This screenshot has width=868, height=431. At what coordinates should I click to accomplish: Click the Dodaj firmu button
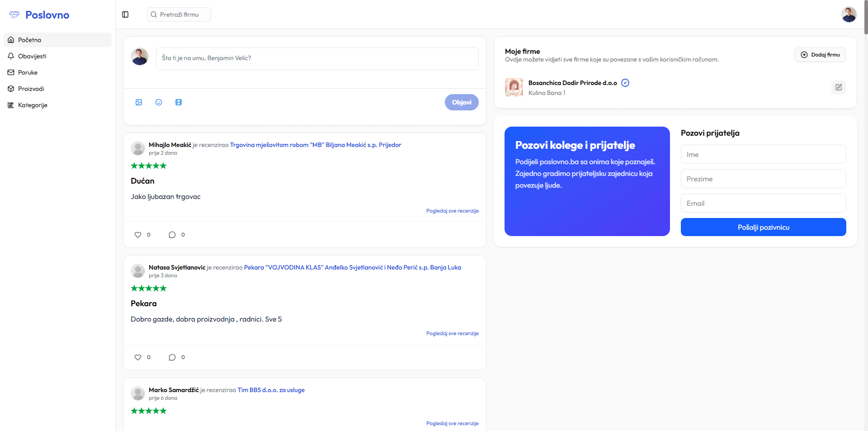pyautogui.click(x=820, y=55)
